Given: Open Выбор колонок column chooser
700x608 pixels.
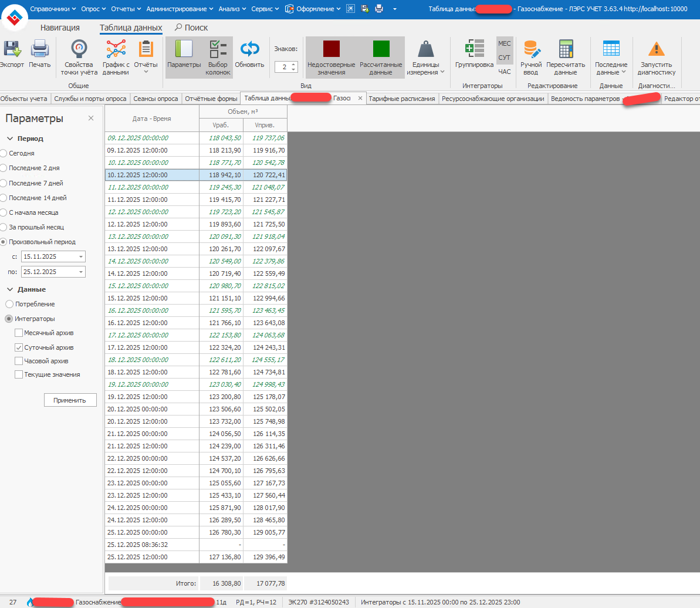Looking at the screenshot, I should pos(218,50).
